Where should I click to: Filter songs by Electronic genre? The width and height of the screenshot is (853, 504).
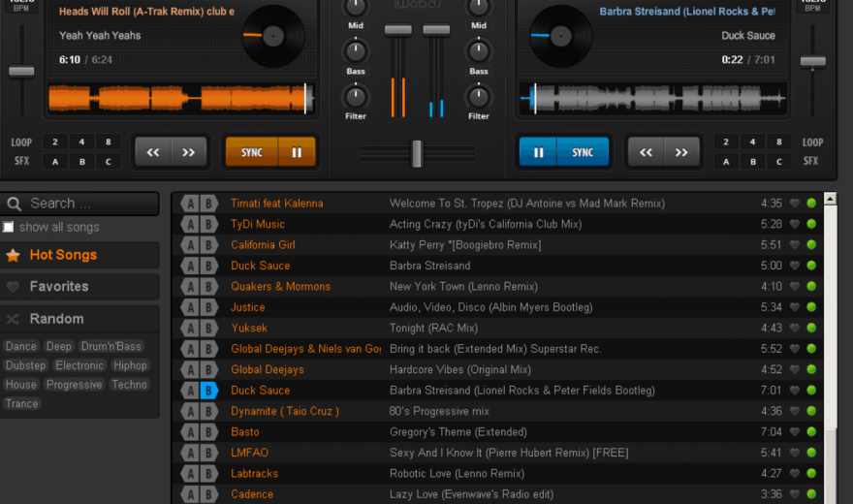79,365
